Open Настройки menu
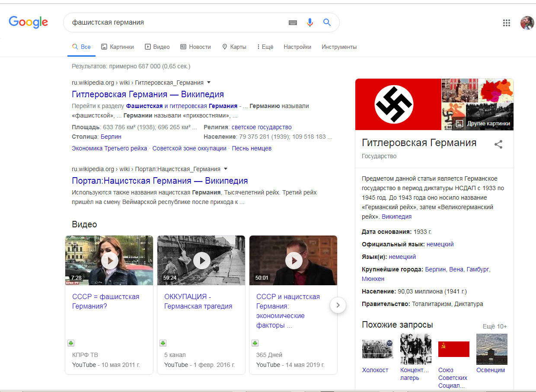Image resolution: width=536 pixels, height=392 pixels. point(297,47)
